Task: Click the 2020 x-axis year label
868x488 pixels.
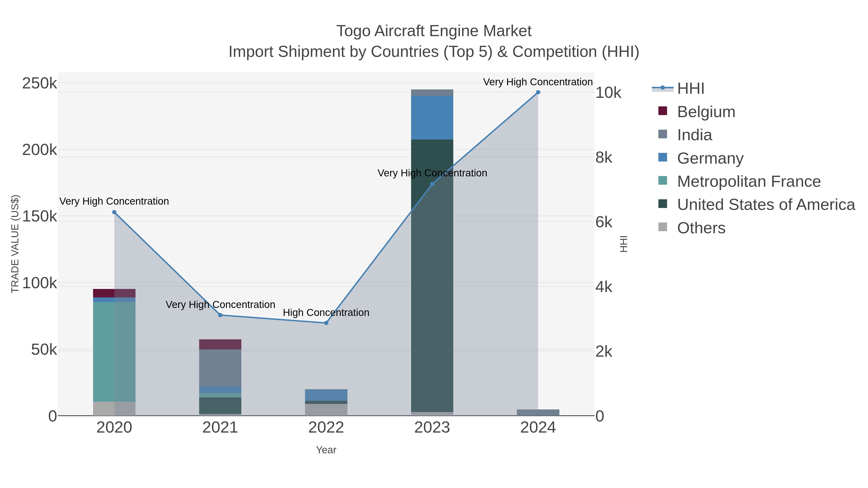Action: point(114,428)
